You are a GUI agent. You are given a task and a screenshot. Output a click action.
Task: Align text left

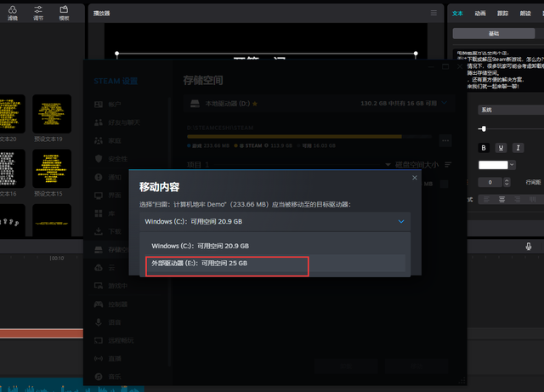[486, 199]
